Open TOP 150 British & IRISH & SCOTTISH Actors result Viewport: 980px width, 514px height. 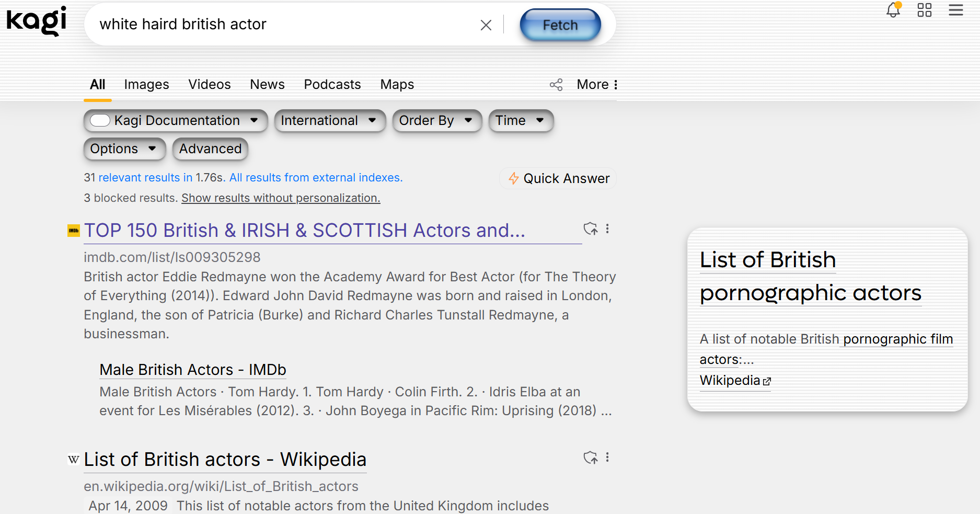click(x=305, y=231)
